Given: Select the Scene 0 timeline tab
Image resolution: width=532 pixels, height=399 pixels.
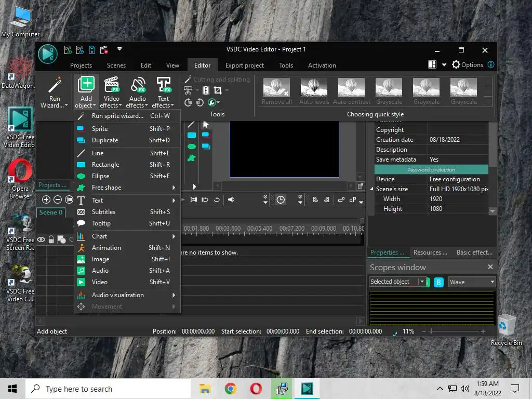Looking at the screenshot, I should (x=50, y=212).
